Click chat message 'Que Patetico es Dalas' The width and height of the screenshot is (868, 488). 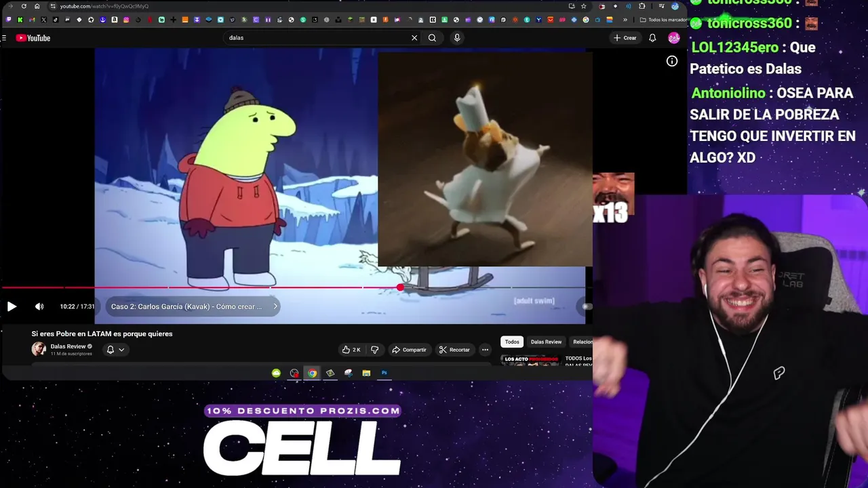[753, 58]
